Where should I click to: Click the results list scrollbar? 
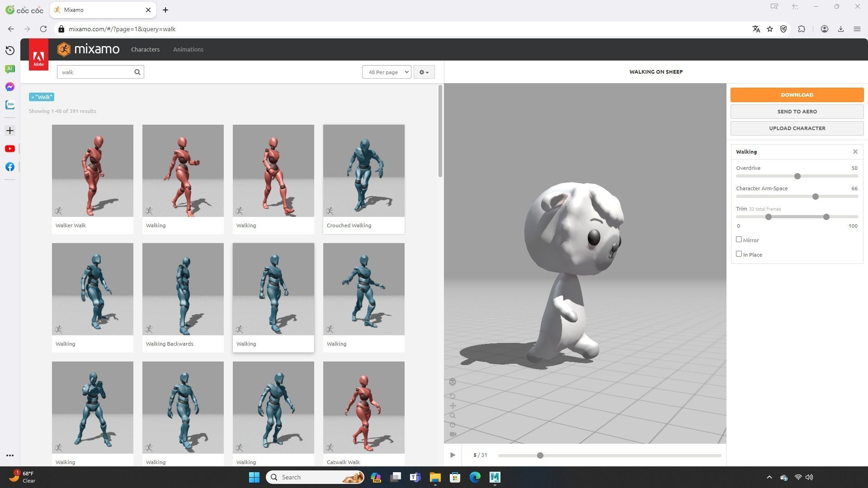coord(440,131)
